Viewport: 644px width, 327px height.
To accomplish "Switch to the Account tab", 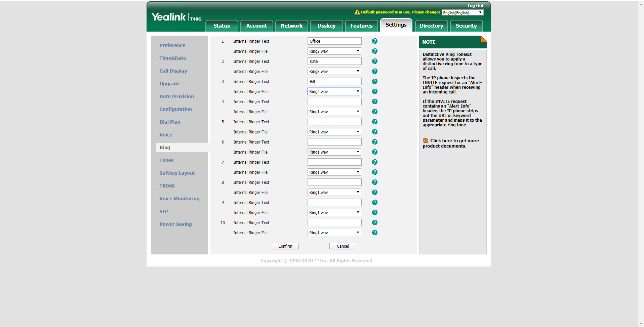I will [x=256, y=26].
